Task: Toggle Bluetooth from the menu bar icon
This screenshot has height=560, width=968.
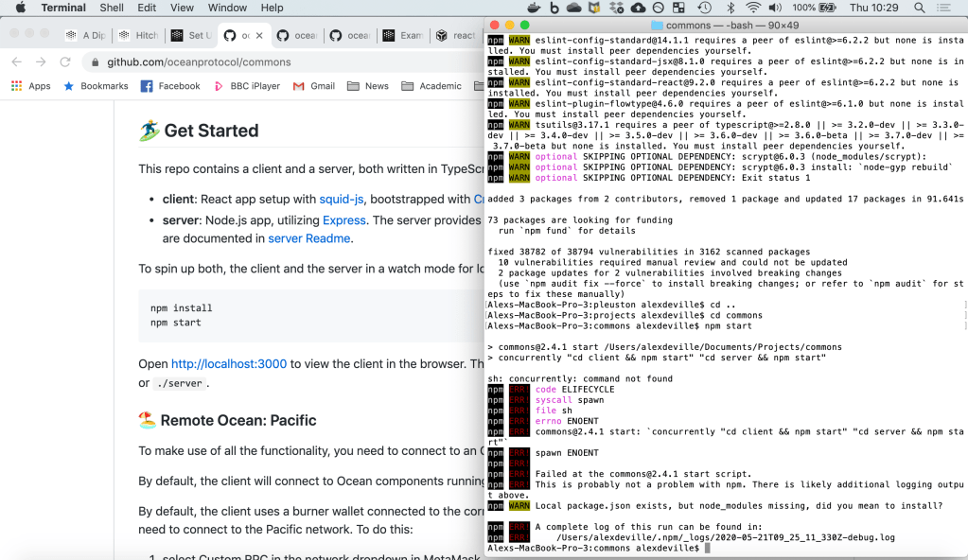Action: pos(730,8)
